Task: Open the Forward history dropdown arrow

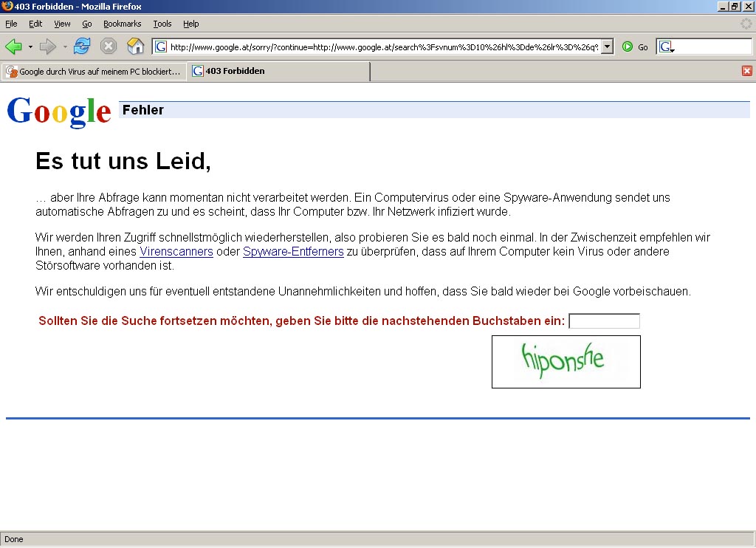Action: click(x=65, y=47)
